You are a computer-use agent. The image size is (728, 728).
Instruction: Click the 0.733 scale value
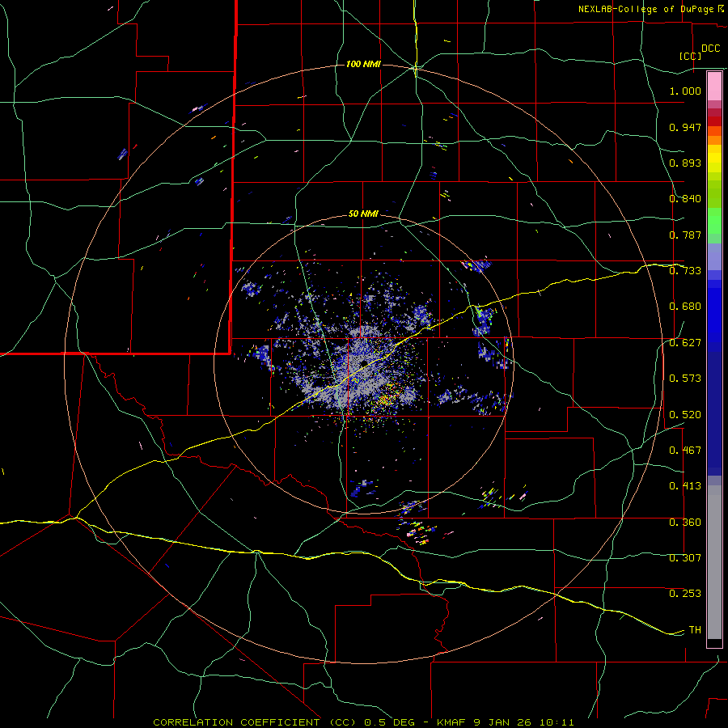click(x=685, y=271)
